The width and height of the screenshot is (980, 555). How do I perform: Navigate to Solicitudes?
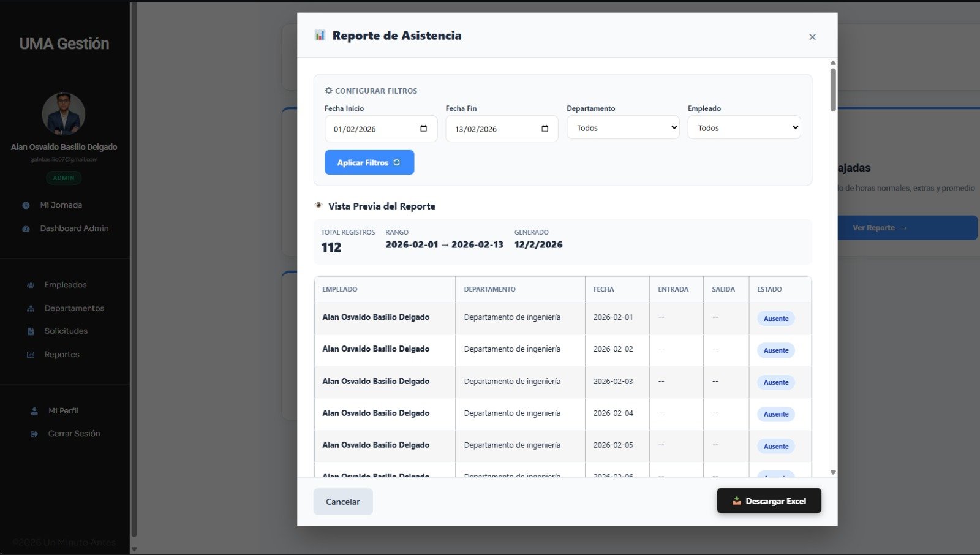tap(66, 331)
